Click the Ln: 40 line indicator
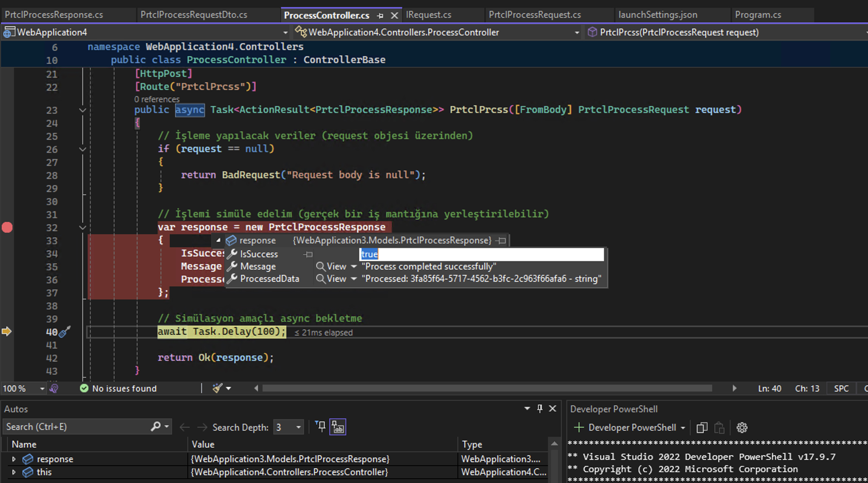 pos(769,389)
